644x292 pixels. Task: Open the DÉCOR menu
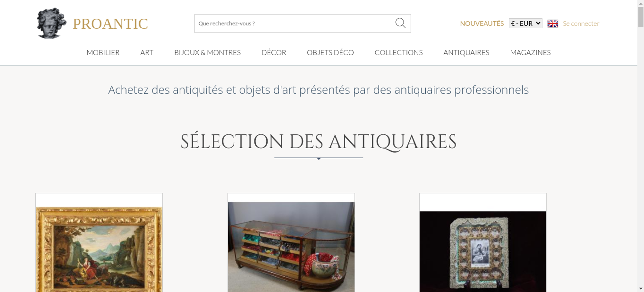274,52
